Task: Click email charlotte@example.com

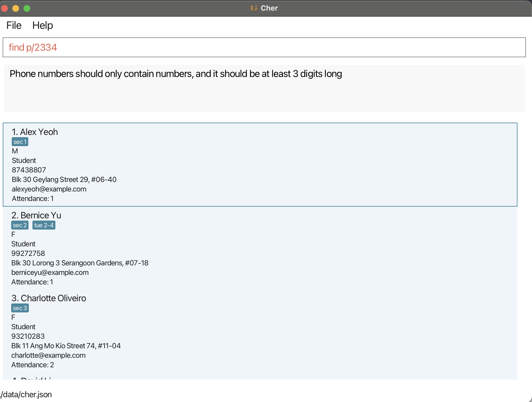Action: pyautogui.click(x=48, y=355)
